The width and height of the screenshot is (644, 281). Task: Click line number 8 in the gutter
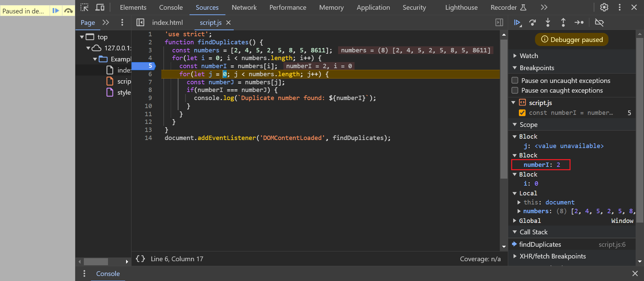(150, 90)
